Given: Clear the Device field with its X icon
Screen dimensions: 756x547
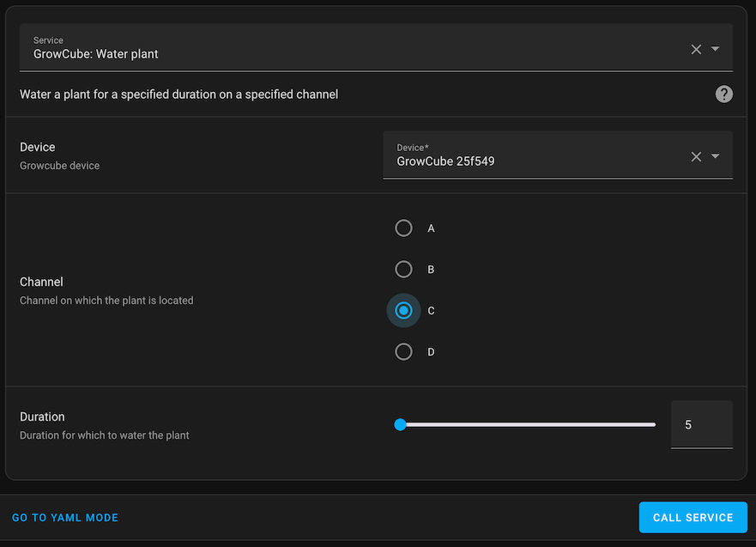Looking at the screenshot, I should click(696, 156).
